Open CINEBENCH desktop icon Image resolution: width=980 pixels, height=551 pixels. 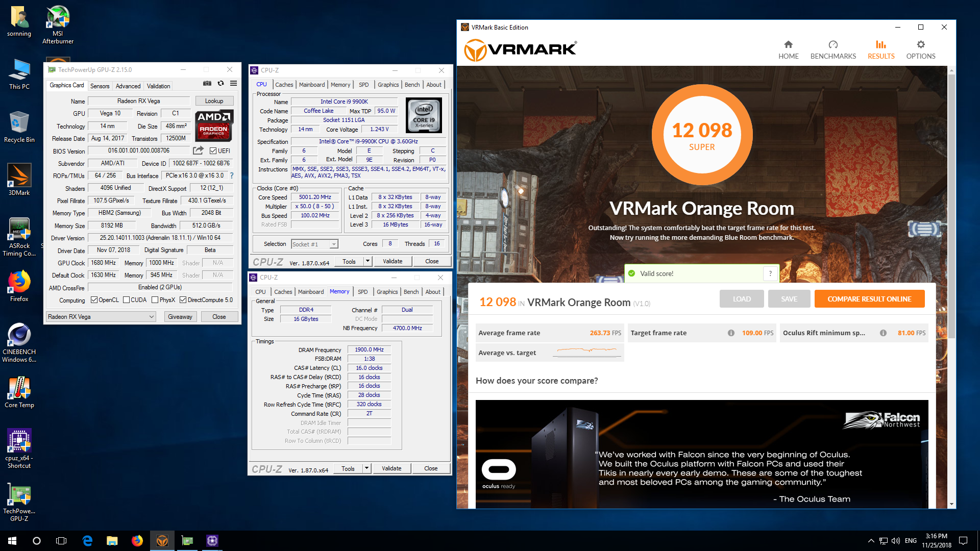[19, 343]
